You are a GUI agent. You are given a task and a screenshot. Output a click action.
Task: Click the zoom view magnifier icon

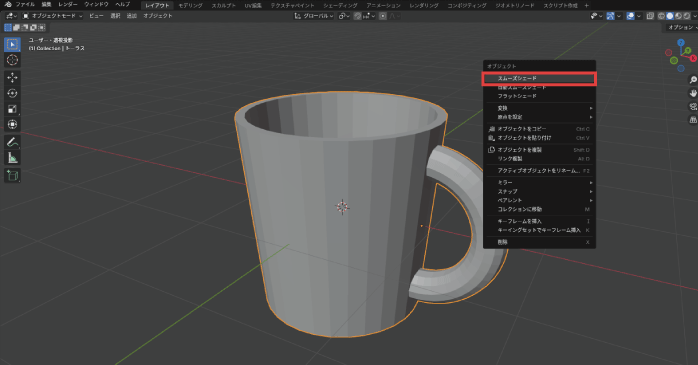pos(693,80)
